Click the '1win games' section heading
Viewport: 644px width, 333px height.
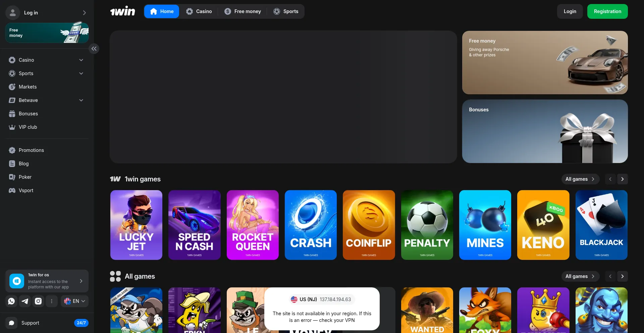click(x=143, y=179)
